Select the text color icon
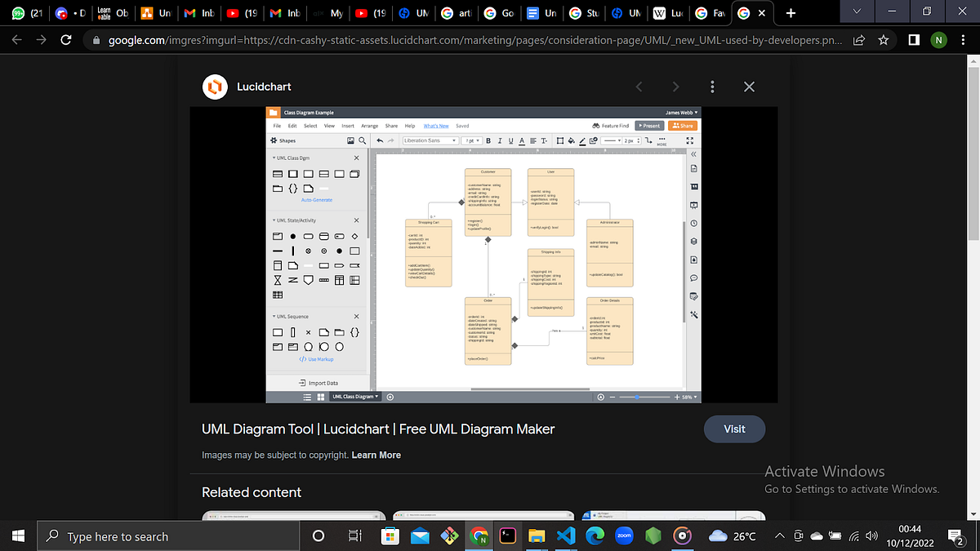The image size is (980, 551). click(521, 140)
